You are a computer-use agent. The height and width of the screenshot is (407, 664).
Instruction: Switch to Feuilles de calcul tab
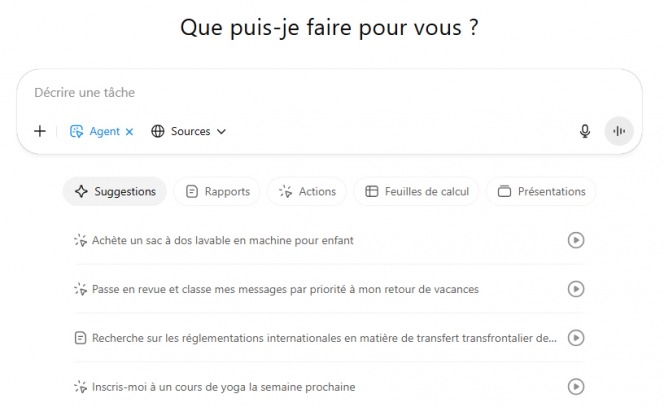[x=417, y=191]
